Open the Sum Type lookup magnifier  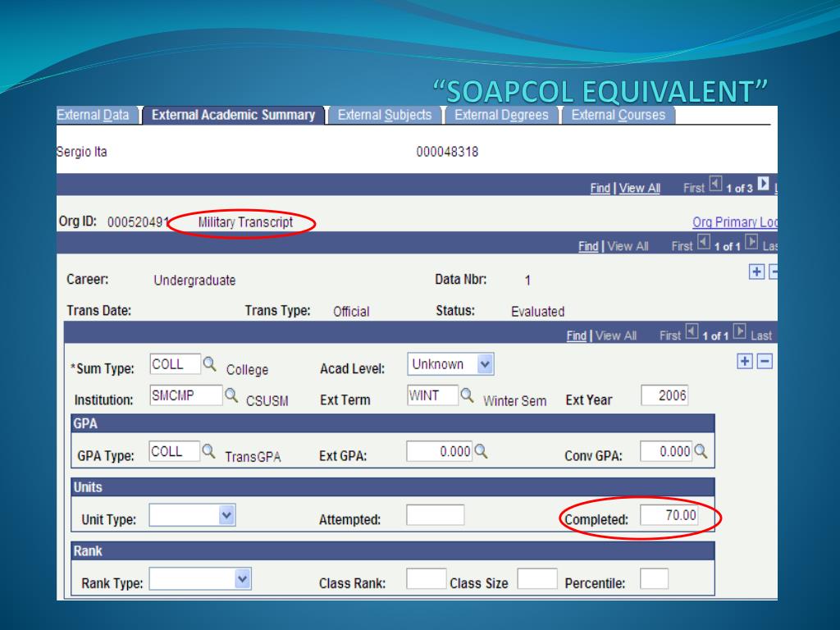tap(209, 365)
